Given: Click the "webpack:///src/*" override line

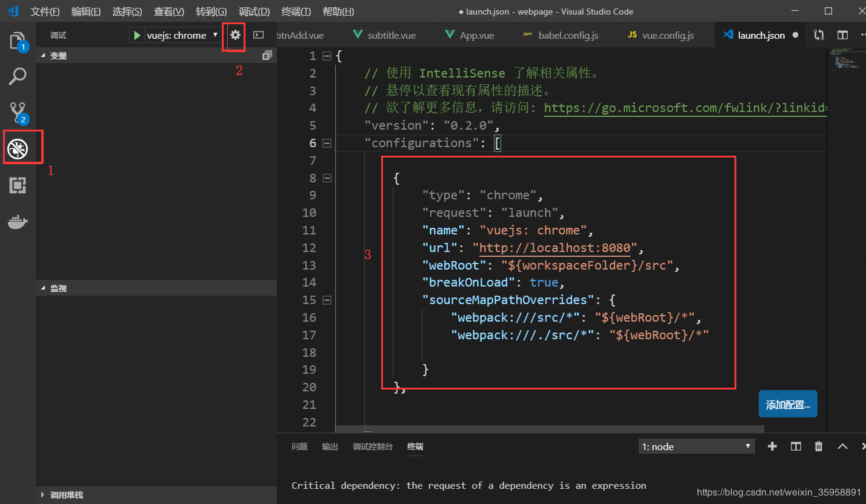Looking at the screenshot, I should point(576,317).
